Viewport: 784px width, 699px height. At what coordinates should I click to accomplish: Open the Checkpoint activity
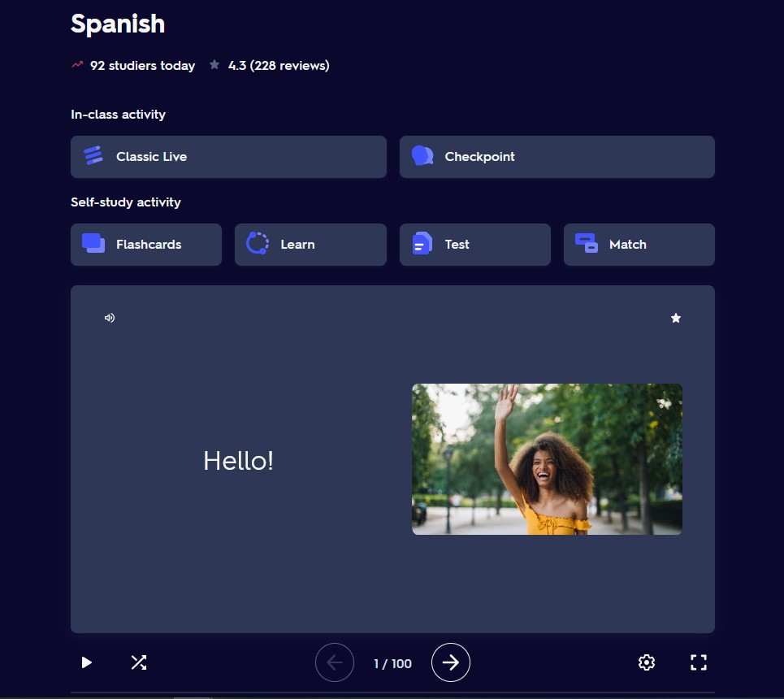click(x=557, y=157)
